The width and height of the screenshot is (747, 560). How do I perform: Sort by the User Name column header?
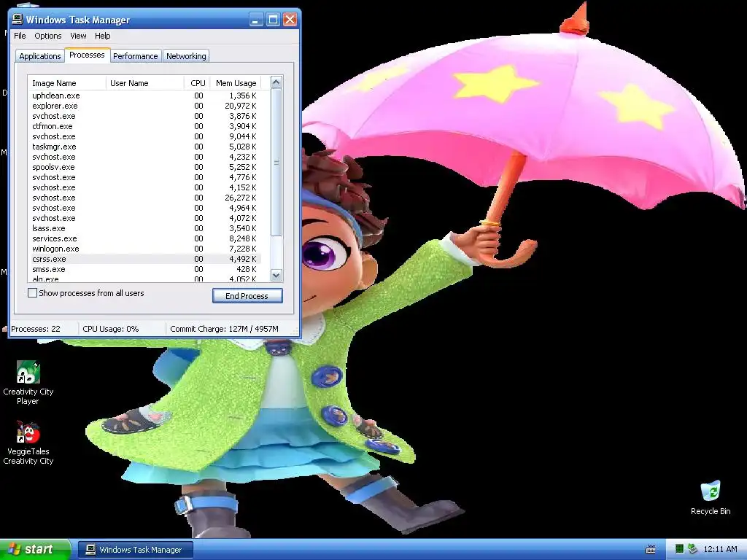(145, 83)
